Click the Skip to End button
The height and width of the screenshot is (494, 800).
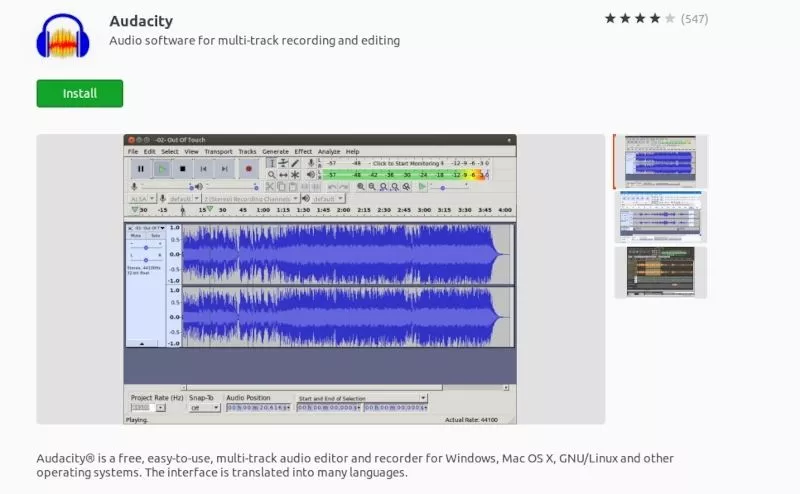224,169
